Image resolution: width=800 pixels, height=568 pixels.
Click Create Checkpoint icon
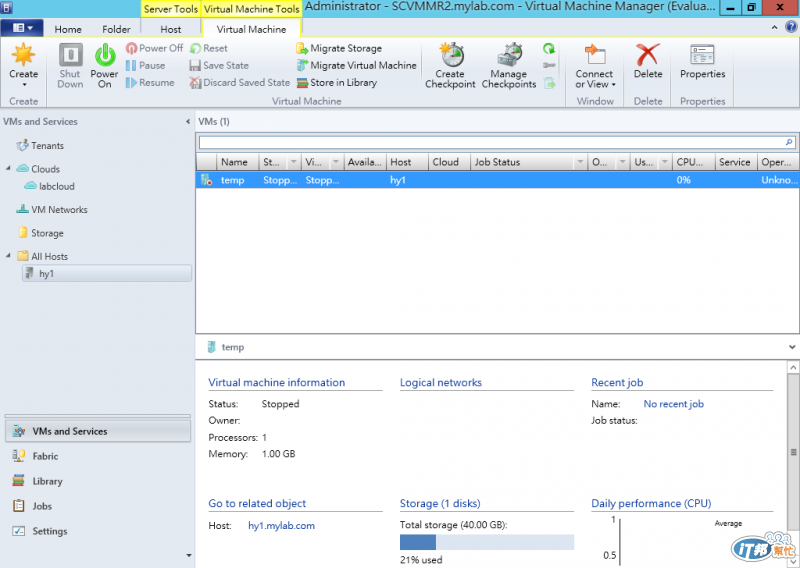coord(452,55)
